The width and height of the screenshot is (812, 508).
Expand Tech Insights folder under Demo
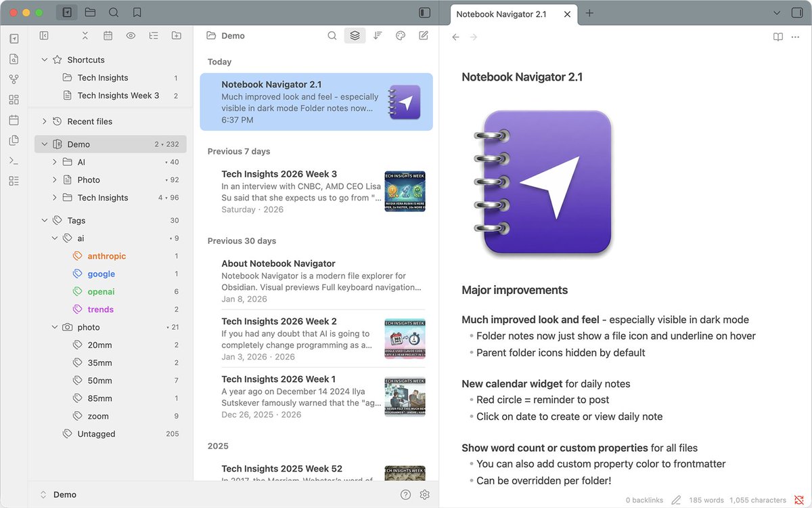[55, 198]
